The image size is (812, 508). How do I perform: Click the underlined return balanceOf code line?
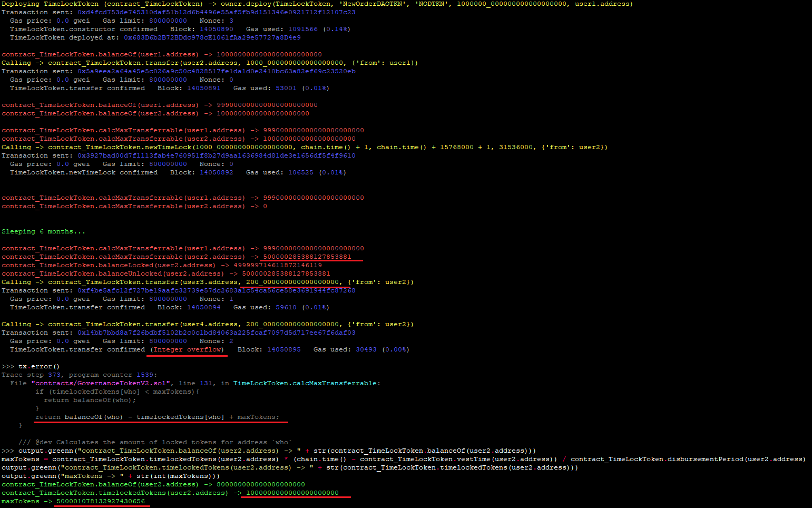[158, 417]
